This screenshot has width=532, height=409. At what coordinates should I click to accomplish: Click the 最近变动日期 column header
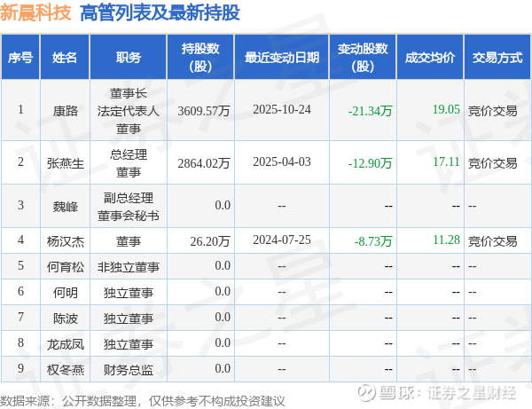click(282, 57)
